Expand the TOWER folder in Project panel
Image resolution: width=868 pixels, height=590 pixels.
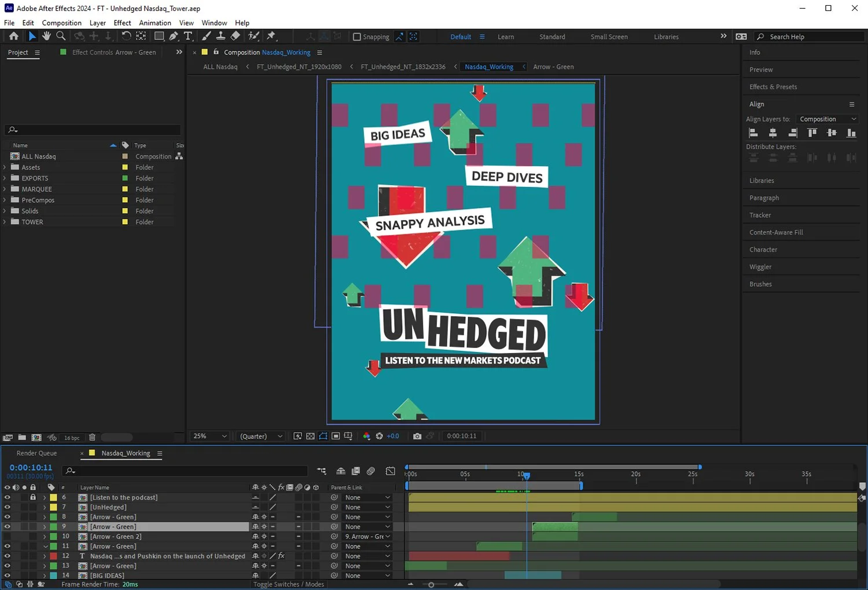pos(5,222)
